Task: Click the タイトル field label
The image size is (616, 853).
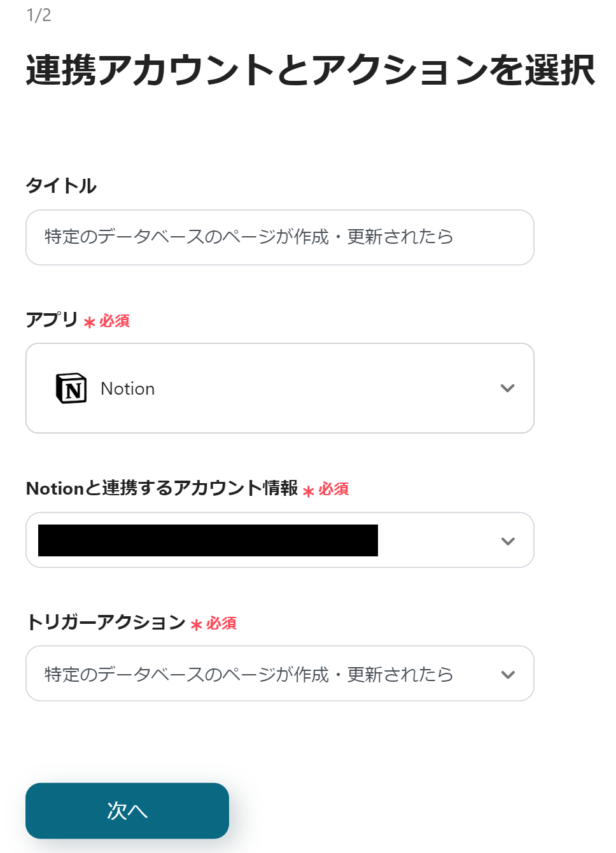Action: click(61, 186)
